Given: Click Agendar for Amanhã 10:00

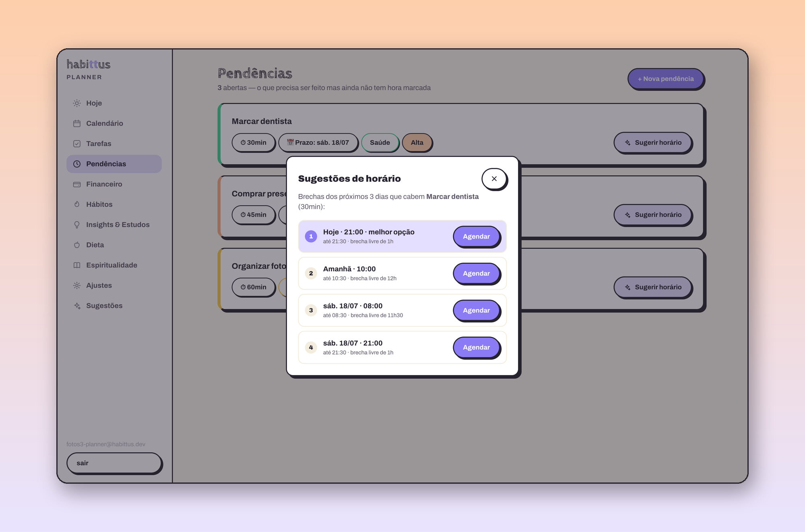Looking at the screenshot, I should 477,273.
